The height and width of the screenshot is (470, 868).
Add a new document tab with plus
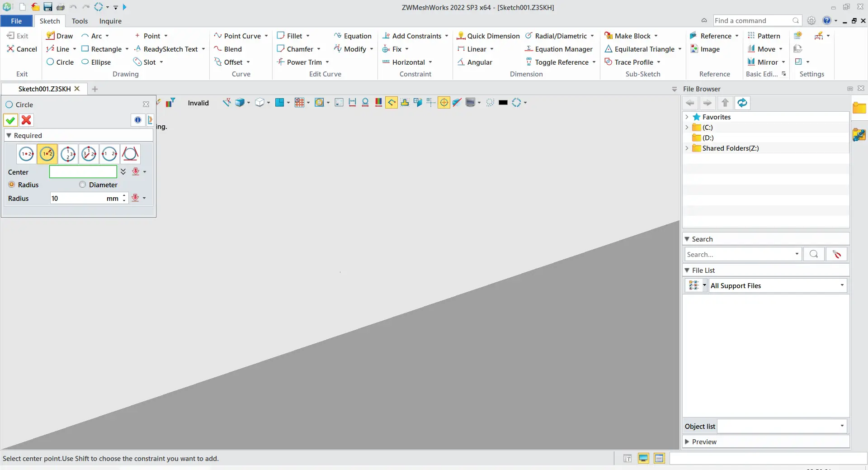[x=94, y=89]
